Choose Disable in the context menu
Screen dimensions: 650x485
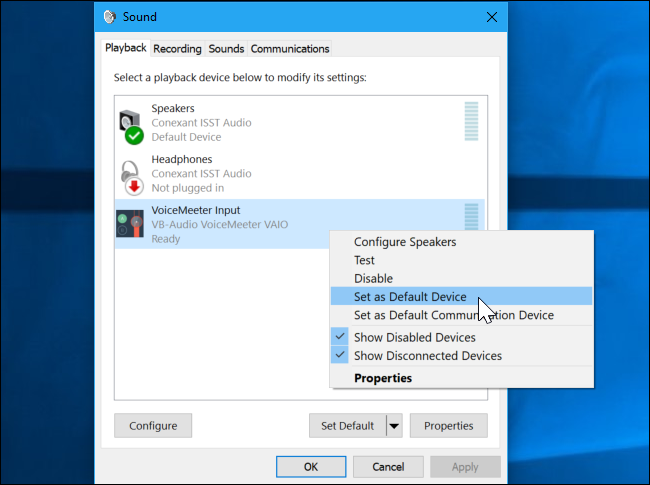click(x=462, y=278)
